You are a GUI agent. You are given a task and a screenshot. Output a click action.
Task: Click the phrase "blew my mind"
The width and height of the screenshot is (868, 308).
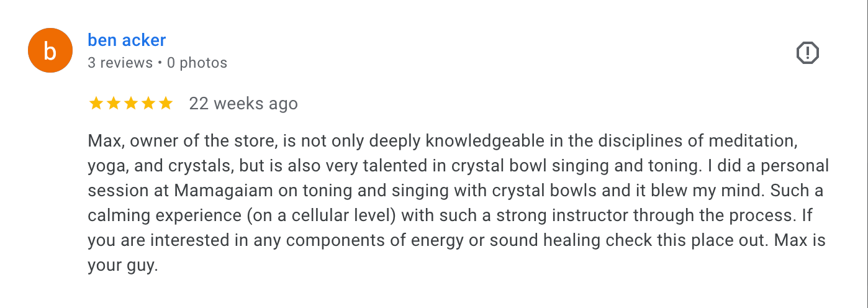pos(669,191)
